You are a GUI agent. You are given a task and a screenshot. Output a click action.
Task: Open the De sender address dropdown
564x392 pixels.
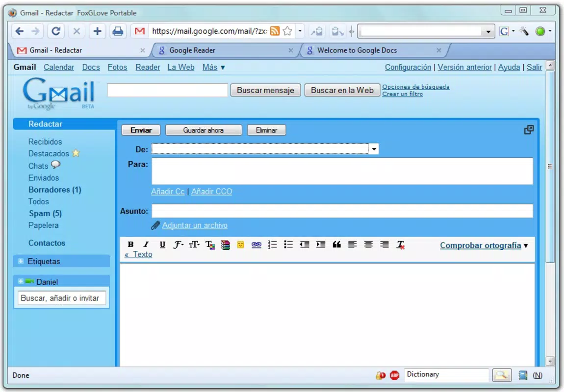click(374, 149)
